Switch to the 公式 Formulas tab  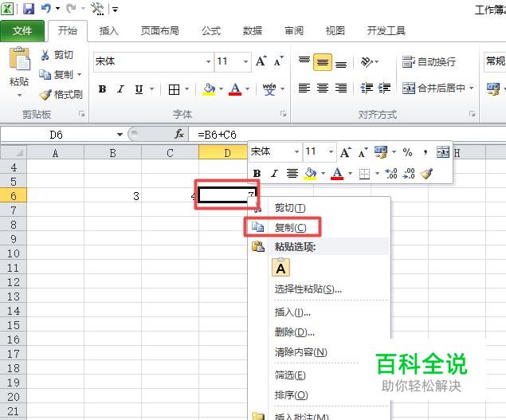210,30
